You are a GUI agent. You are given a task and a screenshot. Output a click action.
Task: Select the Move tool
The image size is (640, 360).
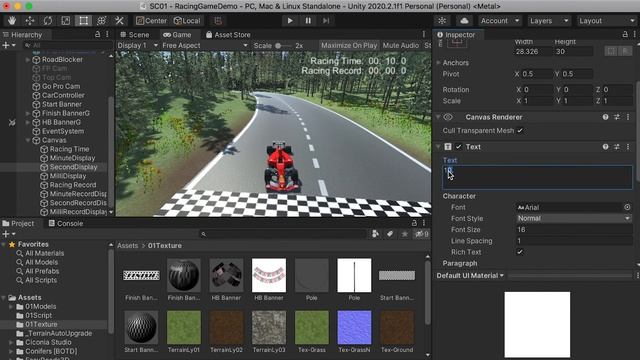click(x=30, y=21)
